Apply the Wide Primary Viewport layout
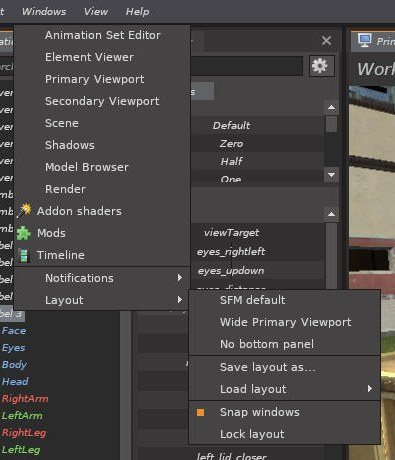This screenshot has height=460, width=395. tap(285, 322)
